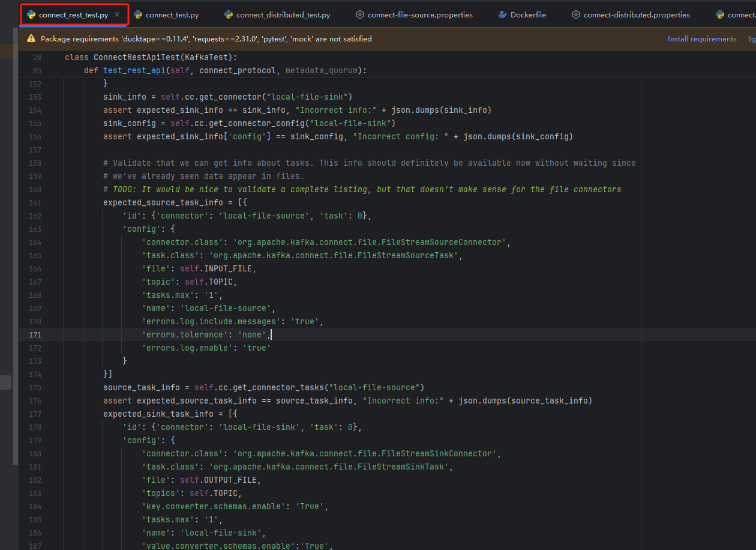
Task: Jump to sticky def test_rest_api line
Action: (x=225, y=71)
